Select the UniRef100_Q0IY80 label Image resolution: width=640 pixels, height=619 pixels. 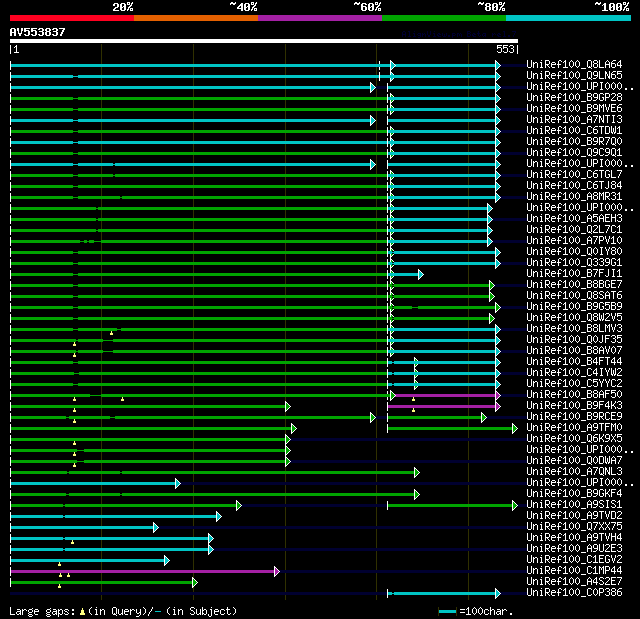click(x=574, y=252)
